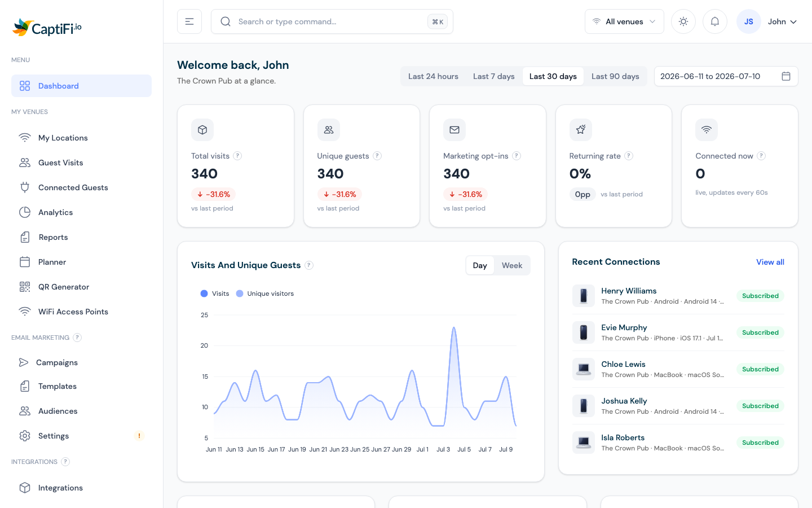Image resolution: width=812 pixels, height=508 pixels.
Task: Go to Guest Visits
Action: pyautogui.click(x=81, y=163)
